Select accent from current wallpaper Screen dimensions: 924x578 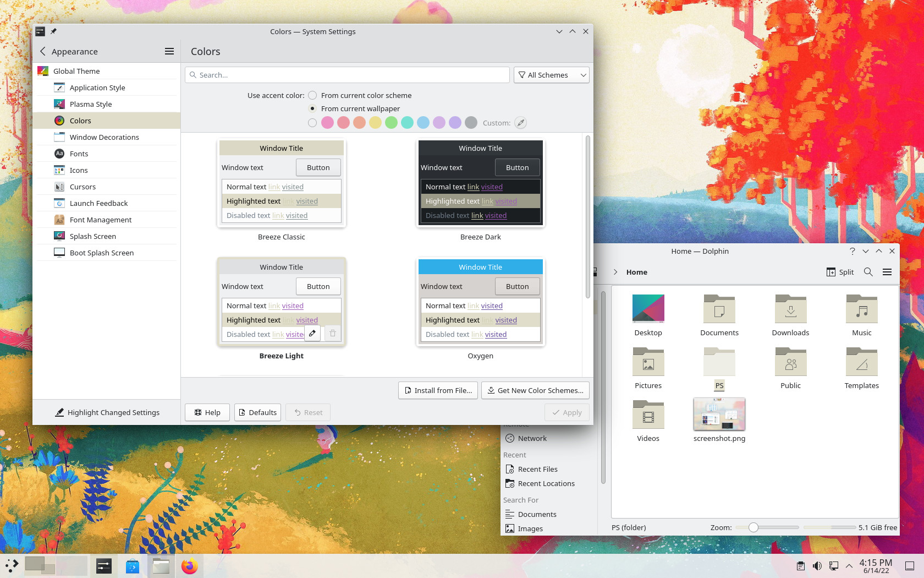click(312, 108)
